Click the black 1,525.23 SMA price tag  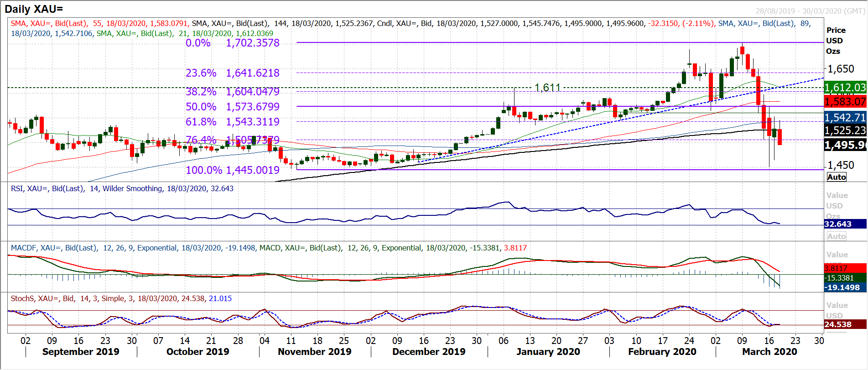[x=845, y=130]
